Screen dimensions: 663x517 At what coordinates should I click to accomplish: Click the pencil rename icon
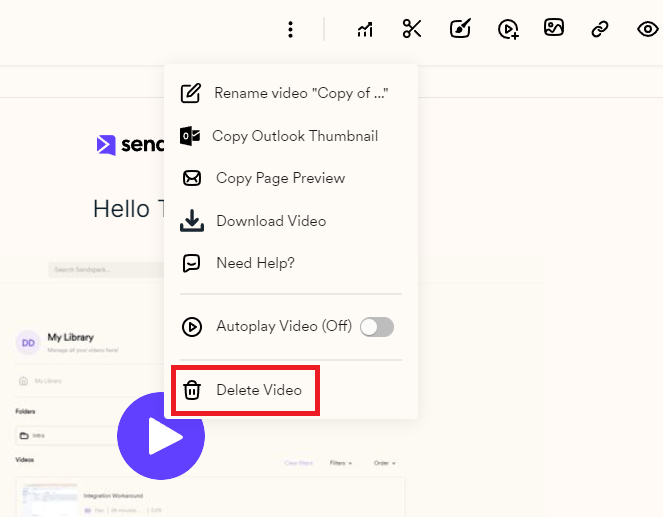click(x=191, y=93)
